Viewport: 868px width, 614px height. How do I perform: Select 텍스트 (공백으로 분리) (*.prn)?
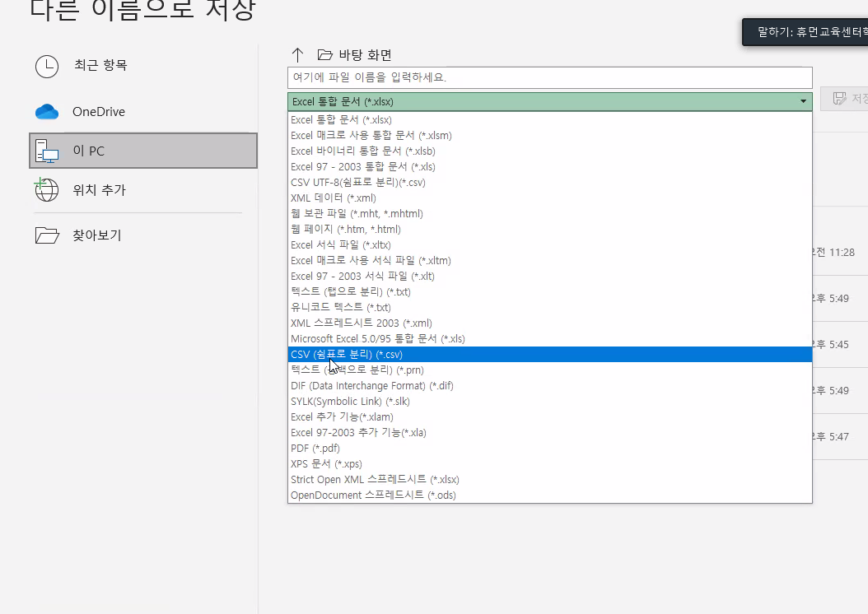click(x=549, y=370)
